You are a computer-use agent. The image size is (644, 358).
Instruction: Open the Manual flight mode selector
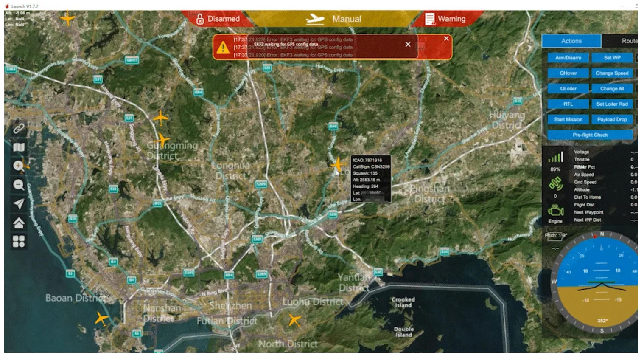pos(333,19)
